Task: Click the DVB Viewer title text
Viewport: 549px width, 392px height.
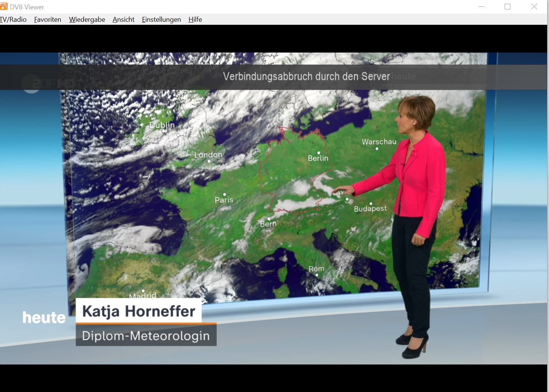Action: tap(27, 7)
